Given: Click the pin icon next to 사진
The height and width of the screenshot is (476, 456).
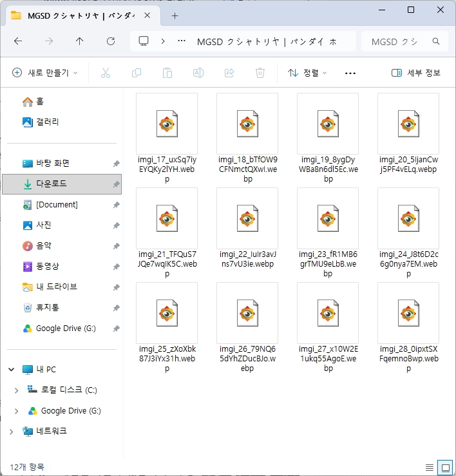Looking at the screenshot, I should (x=117, y=225).
